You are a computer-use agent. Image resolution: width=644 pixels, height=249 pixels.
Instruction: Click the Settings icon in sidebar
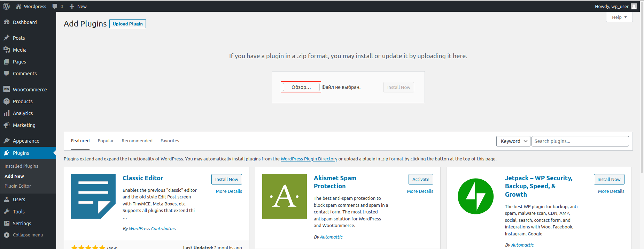click(7, 223)
